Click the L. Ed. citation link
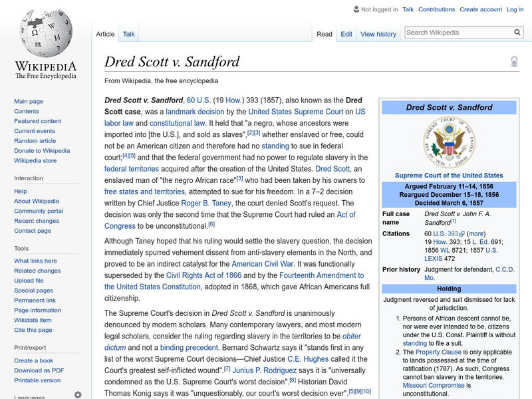The height and width of the screenshot is (399, 532). [480, 242]
